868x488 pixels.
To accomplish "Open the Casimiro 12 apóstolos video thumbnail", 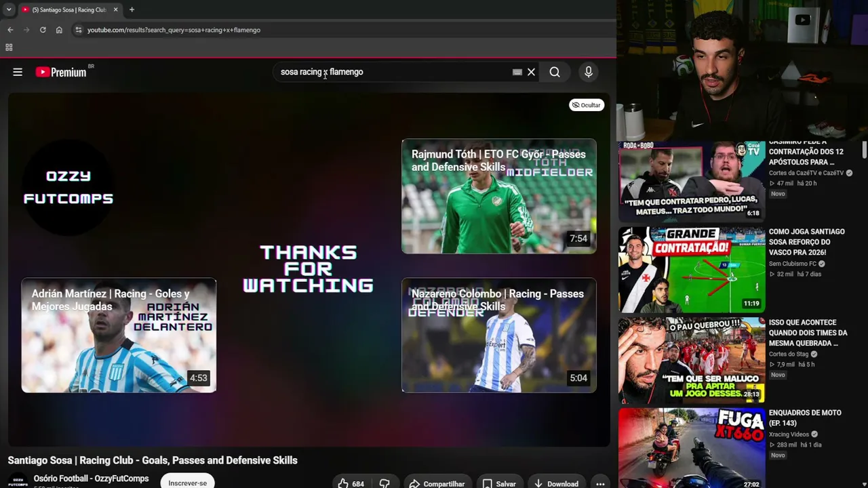I will click(x=692, y=182).
